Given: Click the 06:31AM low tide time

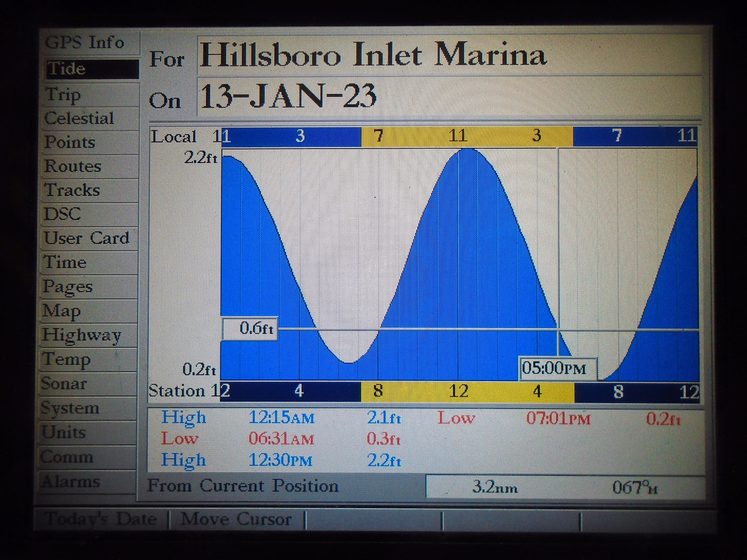Looking at the screenshot, I should (x=282, y=439).
